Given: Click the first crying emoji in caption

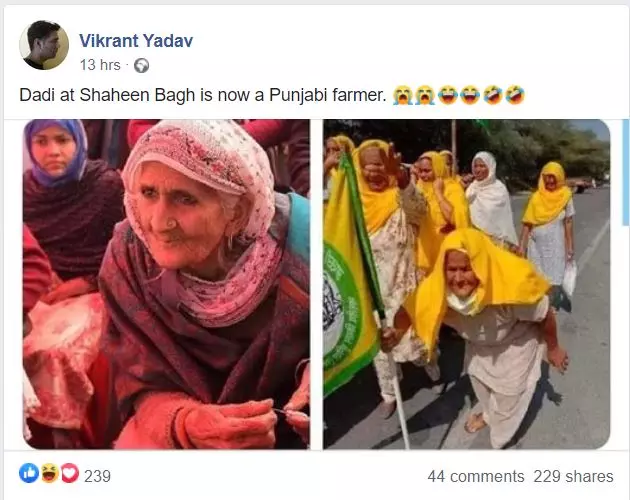Looking at the screenshot, I should 403,95.
